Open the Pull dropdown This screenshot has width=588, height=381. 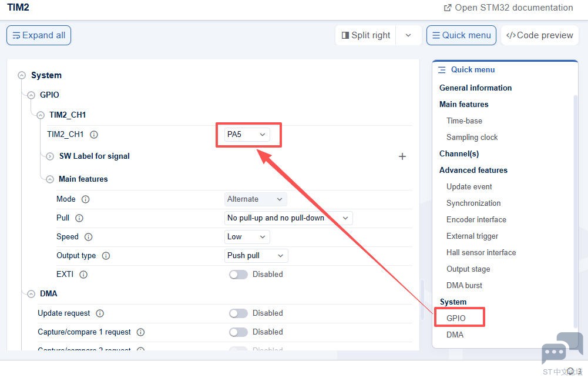(288, 218)
